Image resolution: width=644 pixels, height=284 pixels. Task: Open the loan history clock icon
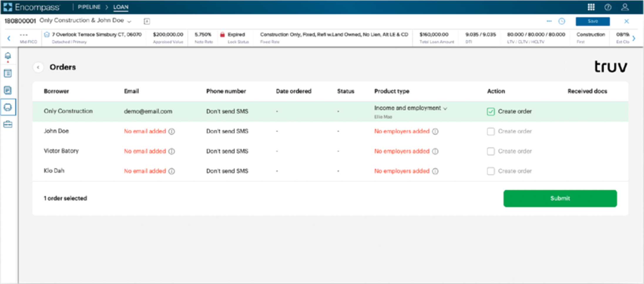click(562, 21)
